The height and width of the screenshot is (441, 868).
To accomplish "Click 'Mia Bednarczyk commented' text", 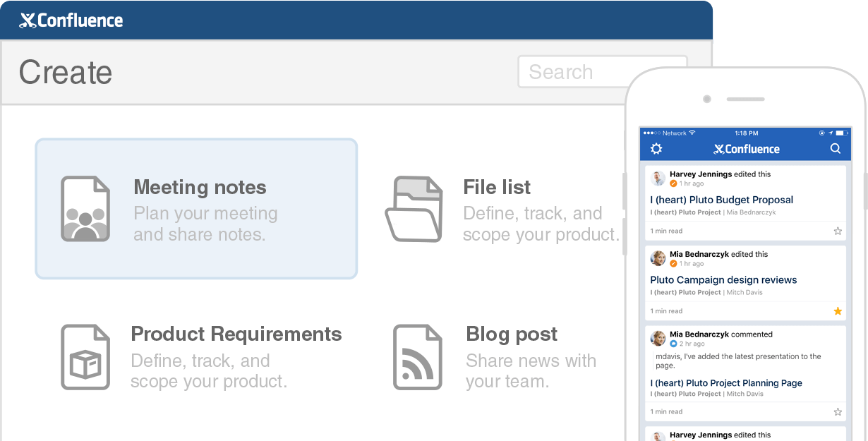I will click(x=721, y=334).
